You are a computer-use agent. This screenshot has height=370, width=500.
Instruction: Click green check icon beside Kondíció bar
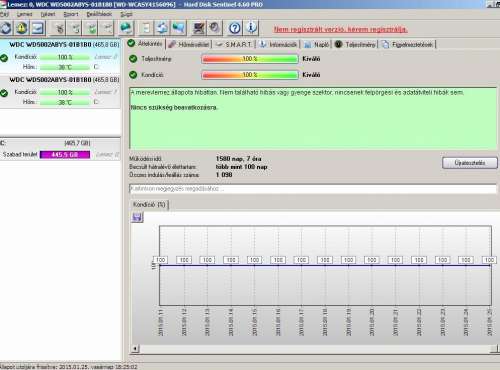pyautogui.click(x=133, y=75)
